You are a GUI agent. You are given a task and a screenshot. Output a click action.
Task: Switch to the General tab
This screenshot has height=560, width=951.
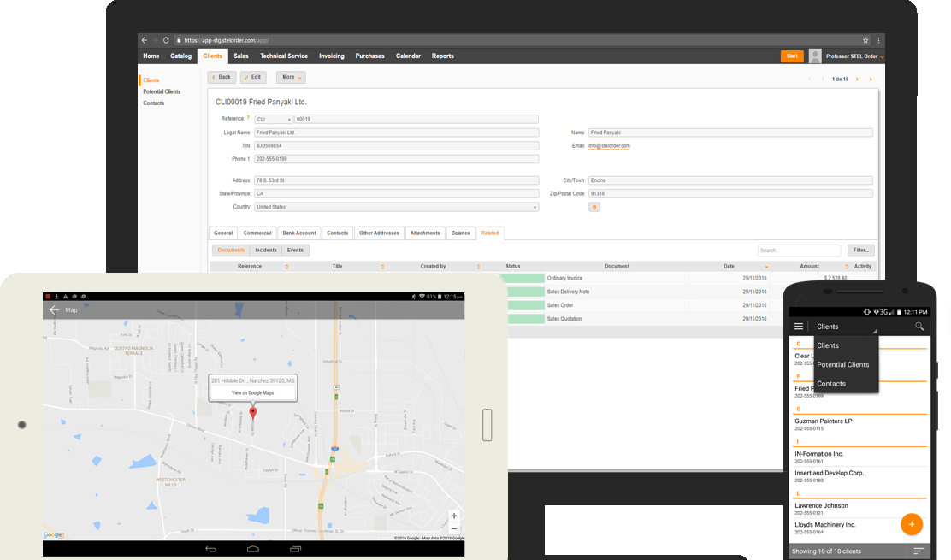pyautogui.click(x=223, y=233)
